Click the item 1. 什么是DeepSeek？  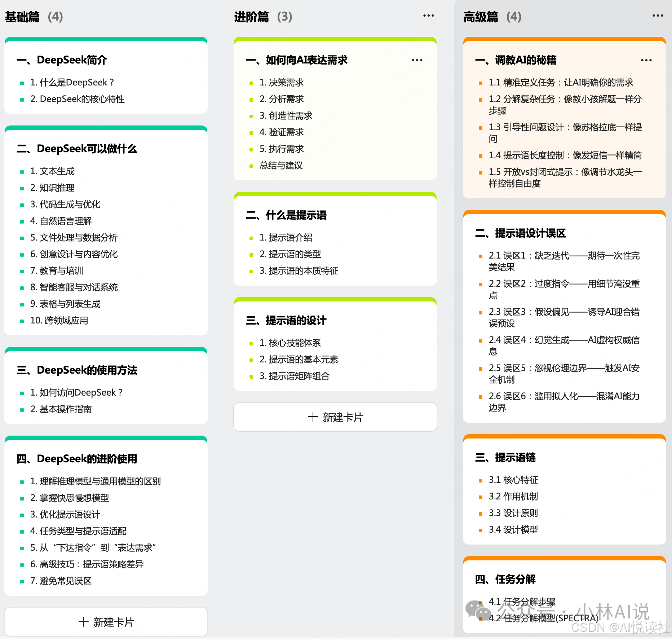[x=72, y=83]
